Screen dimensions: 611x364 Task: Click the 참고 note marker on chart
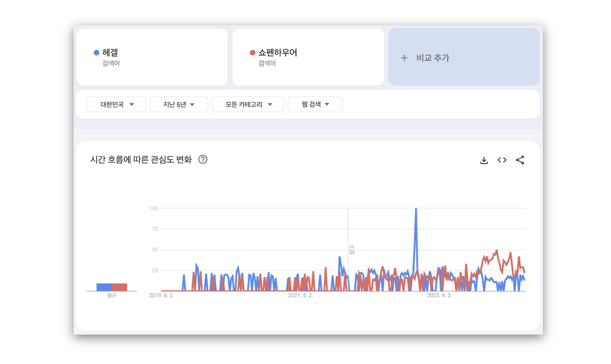coord(352,250)
